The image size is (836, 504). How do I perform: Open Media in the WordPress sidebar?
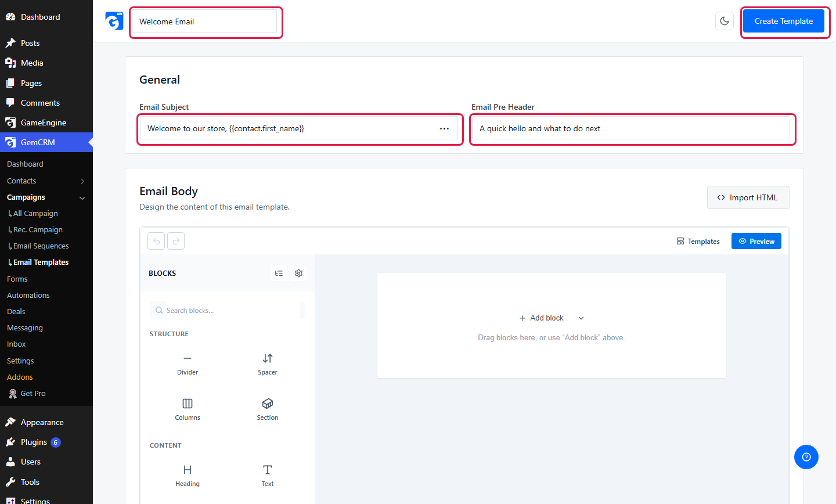(46, 63)
